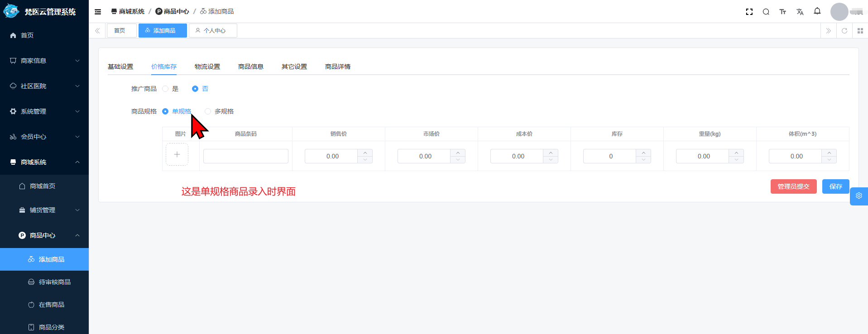868x334 pixels.
Task: Click the 重量(kg) value field
Action: [704, 156]
